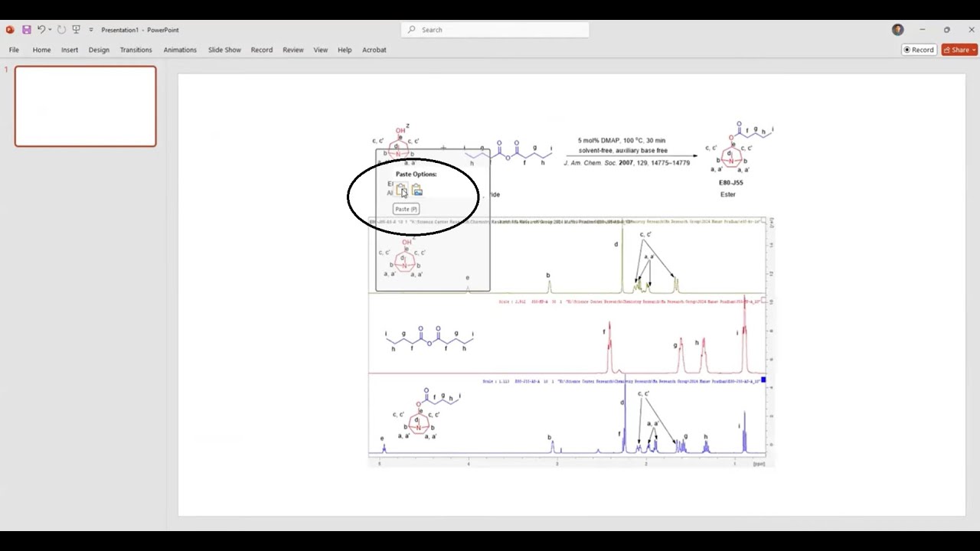Screen dimensions: 980x551
Task: Open the Customize Quick Access Toolbar dropdown
Action: (91, 30)
